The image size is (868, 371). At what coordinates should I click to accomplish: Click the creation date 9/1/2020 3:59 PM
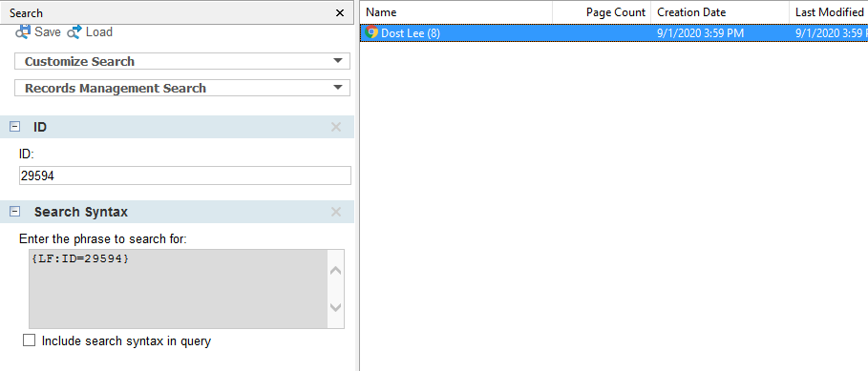tap(700, 33)
